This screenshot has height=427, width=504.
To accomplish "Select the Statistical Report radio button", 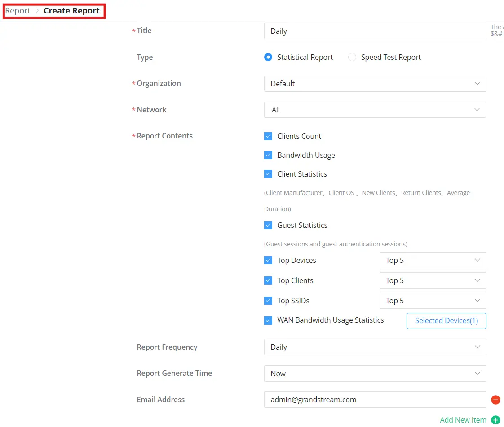I will [x=268, y=57].
